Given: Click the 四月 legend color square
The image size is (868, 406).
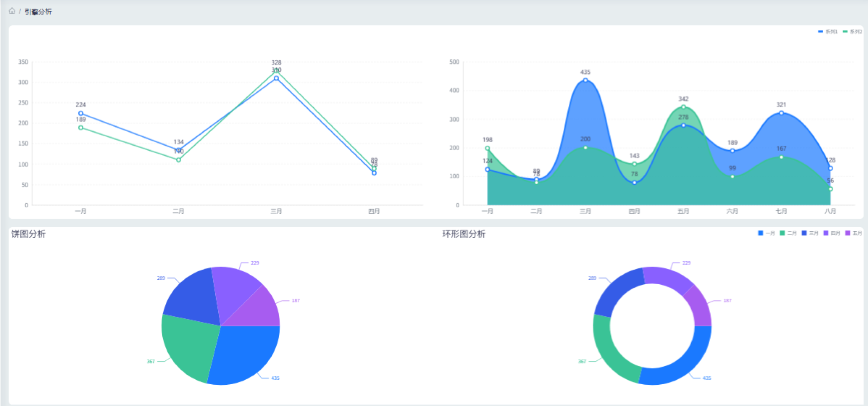Looking at the screenshot, I should coord(826,233).
